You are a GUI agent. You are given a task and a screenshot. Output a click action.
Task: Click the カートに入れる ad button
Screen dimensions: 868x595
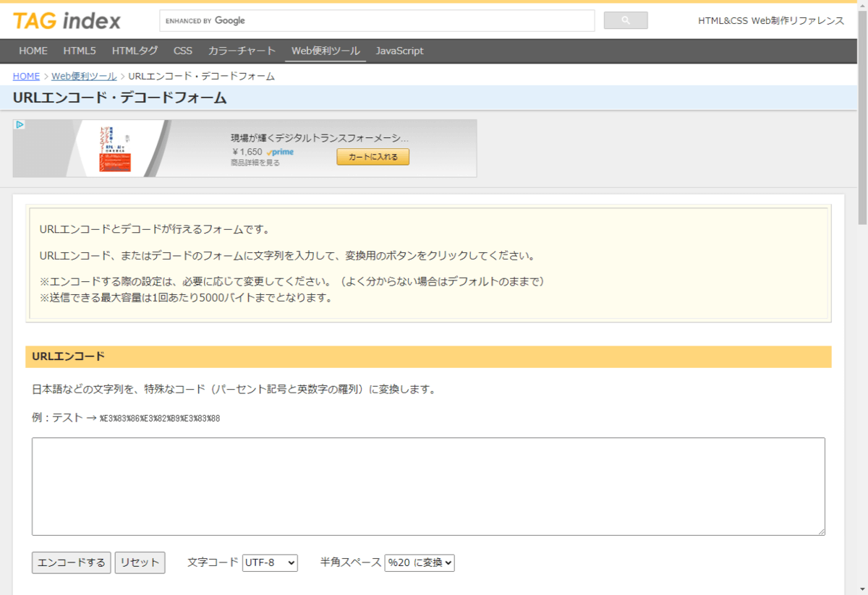pyautogui.click(x=373, y=157)
